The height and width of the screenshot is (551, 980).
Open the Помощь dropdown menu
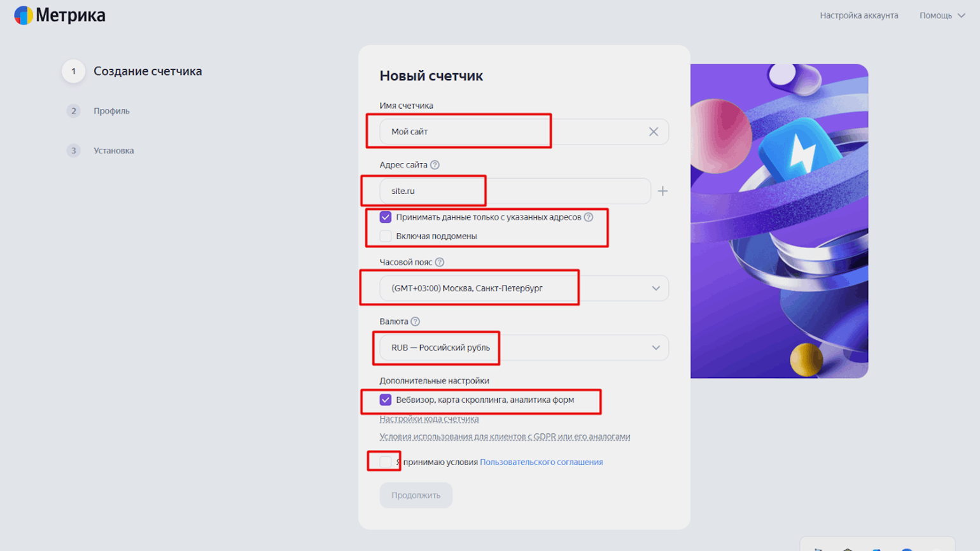click(x=942, y=15)
